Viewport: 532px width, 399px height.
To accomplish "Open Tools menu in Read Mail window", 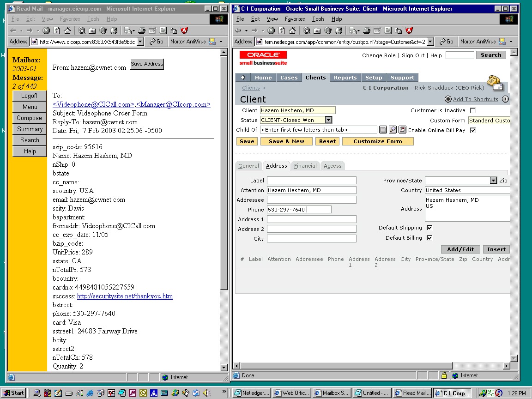I will 93,19.
